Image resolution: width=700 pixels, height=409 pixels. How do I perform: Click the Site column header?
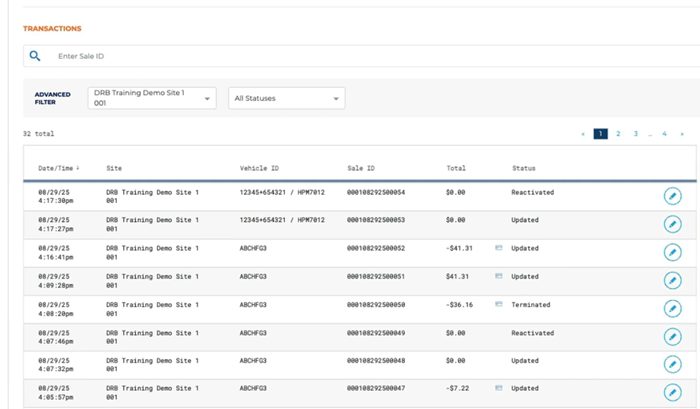[114, 168]
